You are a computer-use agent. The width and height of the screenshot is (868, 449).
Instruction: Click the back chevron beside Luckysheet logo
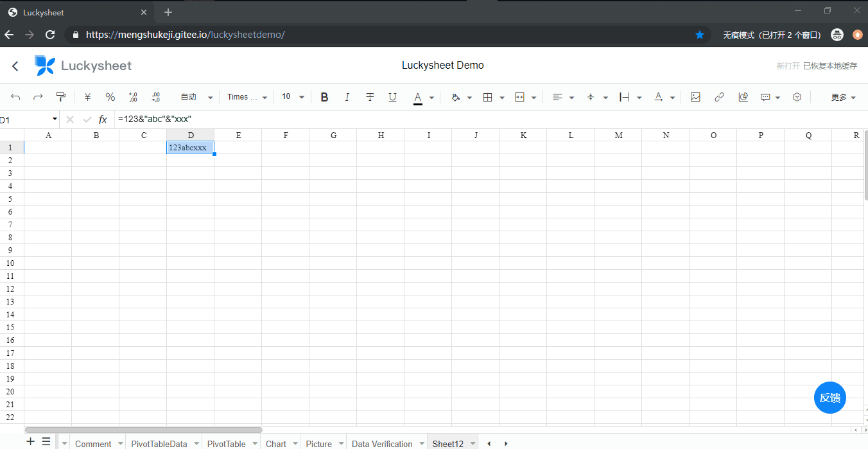[15, 66]
